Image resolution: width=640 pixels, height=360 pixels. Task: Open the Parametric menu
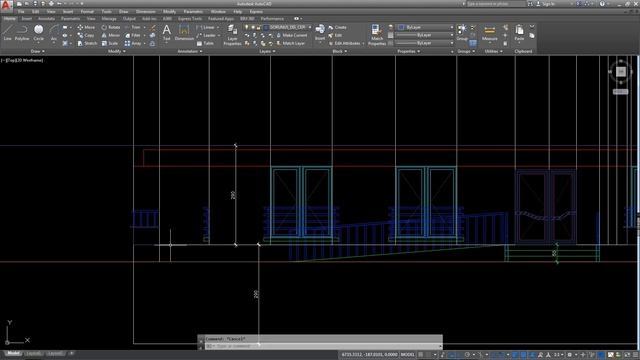(193, 12)
